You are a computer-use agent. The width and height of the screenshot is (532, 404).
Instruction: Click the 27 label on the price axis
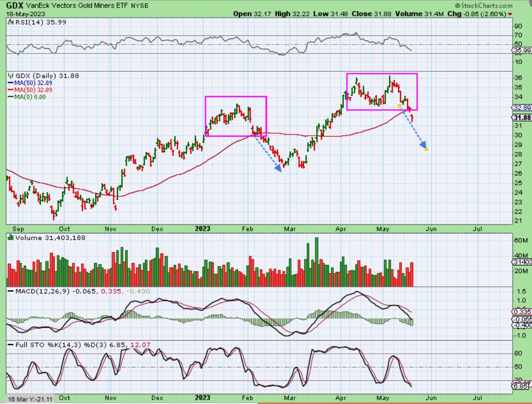518,164
